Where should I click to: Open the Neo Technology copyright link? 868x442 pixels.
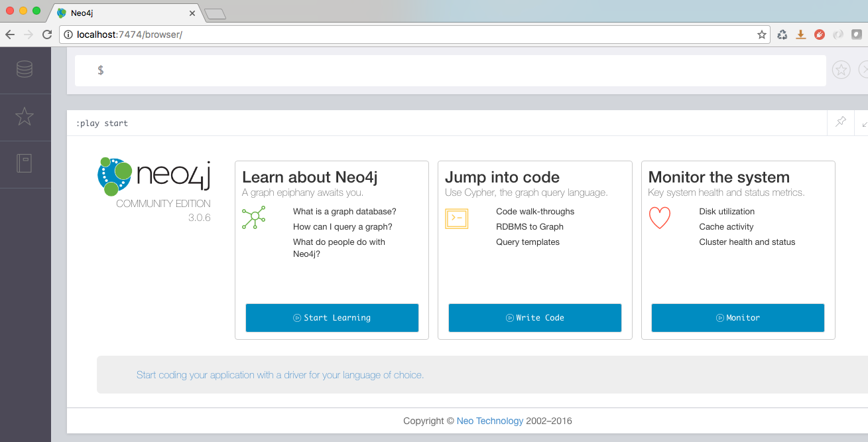pos(489,421)
